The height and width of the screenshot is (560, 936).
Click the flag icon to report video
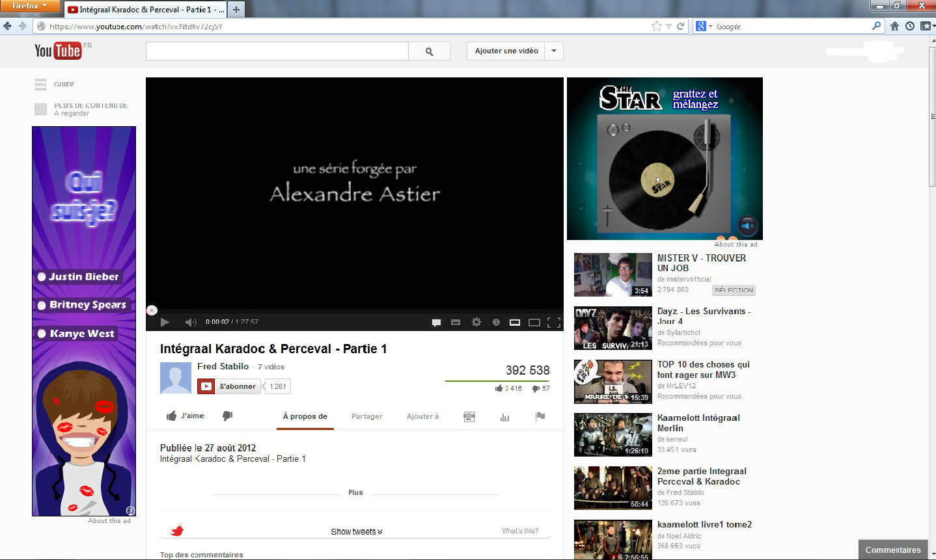point(540,417)
